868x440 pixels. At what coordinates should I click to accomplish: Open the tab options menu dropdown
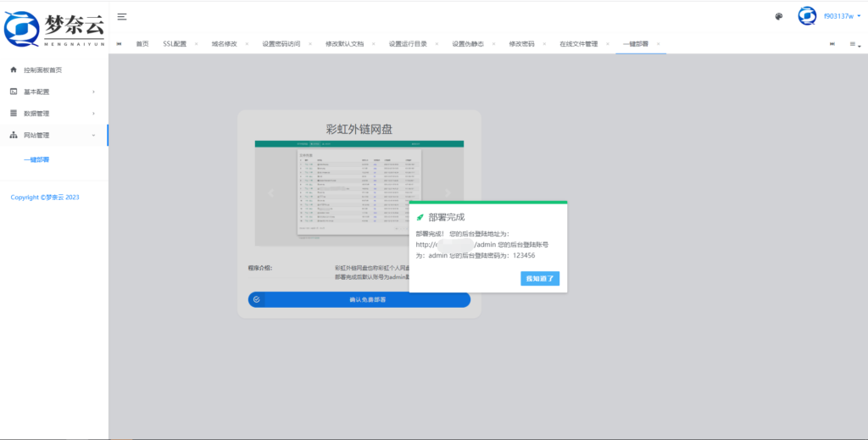point(854,44)
